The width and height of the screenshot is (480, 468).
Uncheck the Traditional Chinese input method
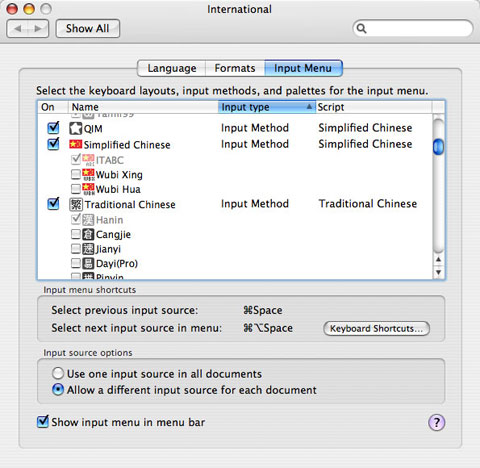53,203
